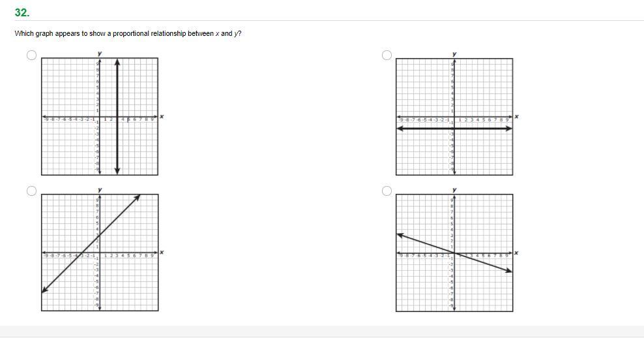
Task: Click the question number 32 heading
Action: coord(22,12)
